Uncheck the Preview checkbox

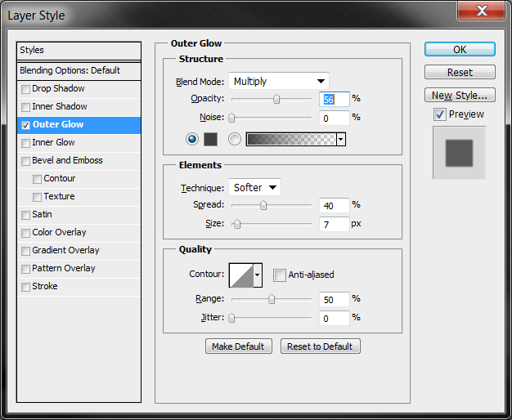tap(440, 114)
